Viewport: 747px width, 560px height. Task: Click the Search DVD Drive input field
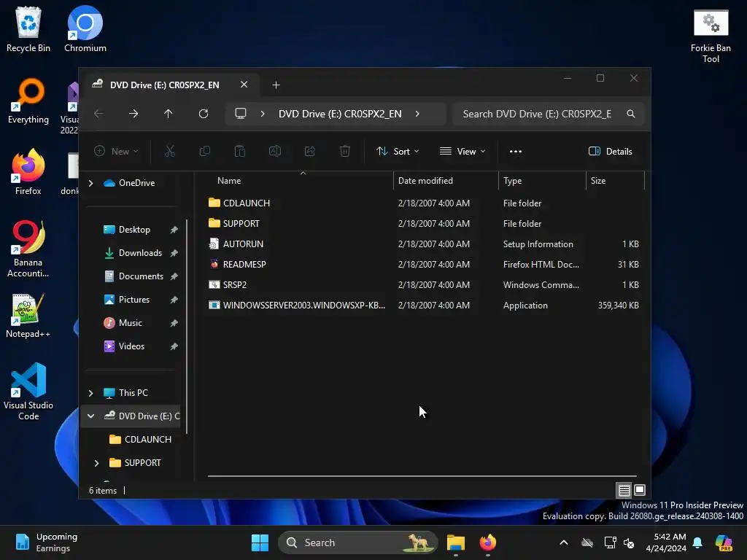coord(548,114)
